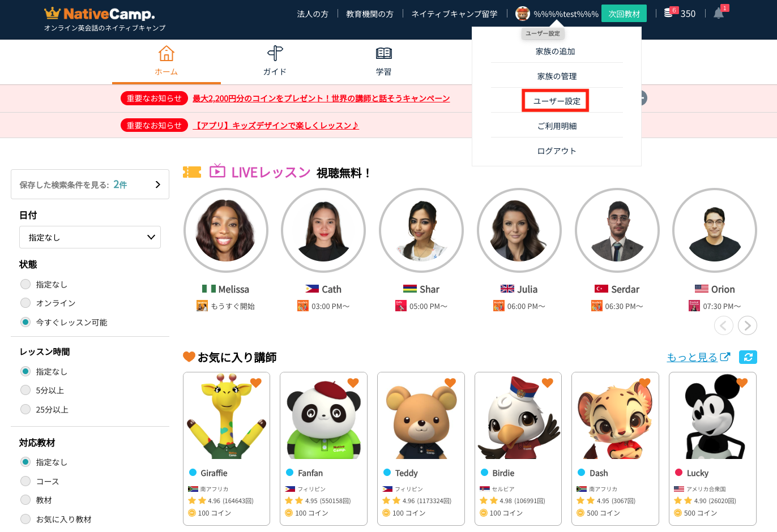Go to previous LIVE lesson arrow

723,325
